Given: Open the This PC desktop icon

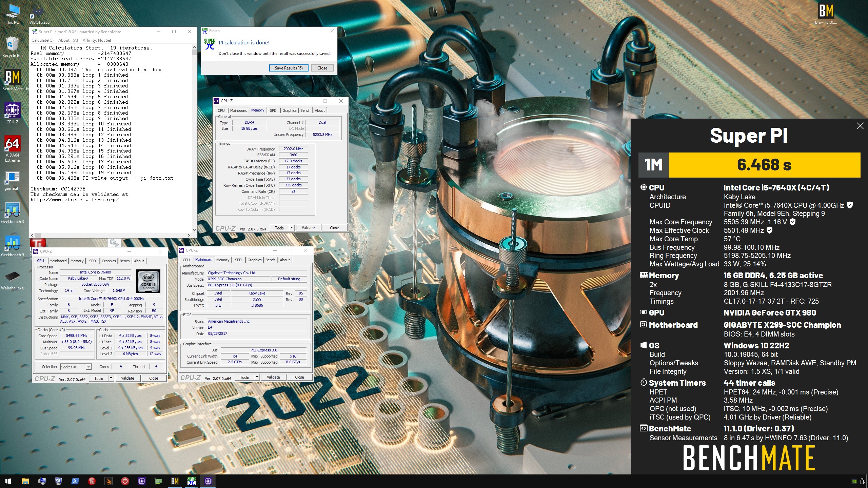Looking at the screenshot, I should click(x=12, y=14).
